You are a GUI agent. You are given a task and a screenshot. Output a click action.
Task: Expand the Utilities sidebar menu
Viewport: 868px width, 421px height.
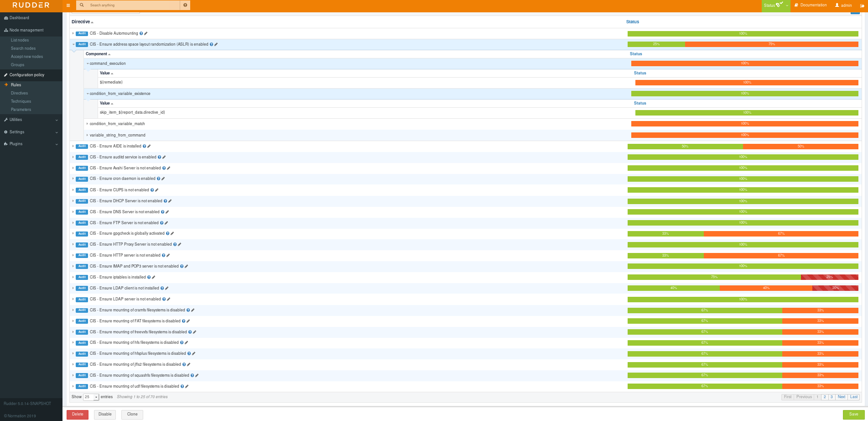click(x=31, y=120)
